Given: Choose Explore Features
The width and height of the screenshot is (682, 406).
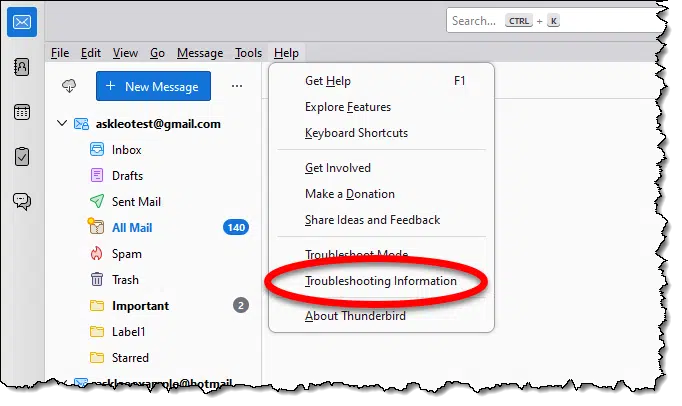Looking at the screenshot, I should 381,107.
